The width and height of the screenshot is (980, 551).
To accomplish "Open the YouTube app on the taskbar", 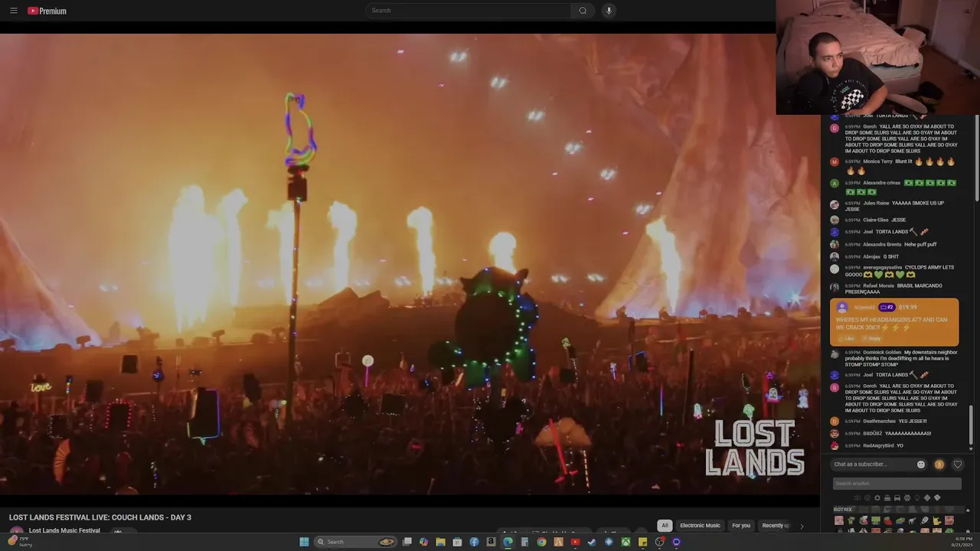I will pyautogui.click(x=575, y=542).
